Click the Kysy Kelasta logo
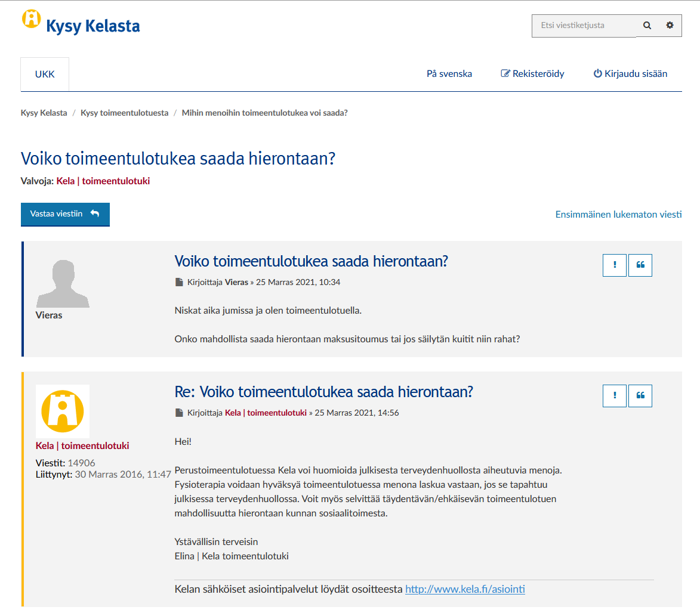This screenshot has height=613, width=700. pyautogui.click(x=81, y=22)
